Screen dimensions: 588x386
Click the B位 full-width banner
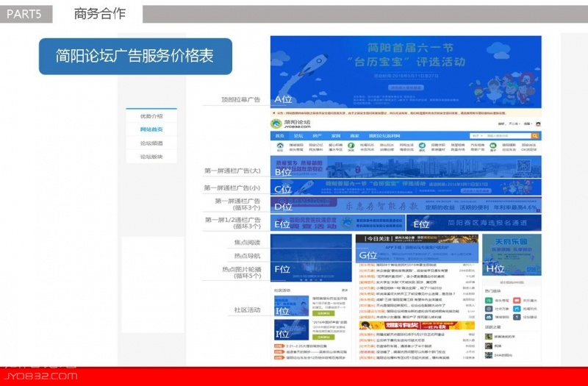point(406,167)
